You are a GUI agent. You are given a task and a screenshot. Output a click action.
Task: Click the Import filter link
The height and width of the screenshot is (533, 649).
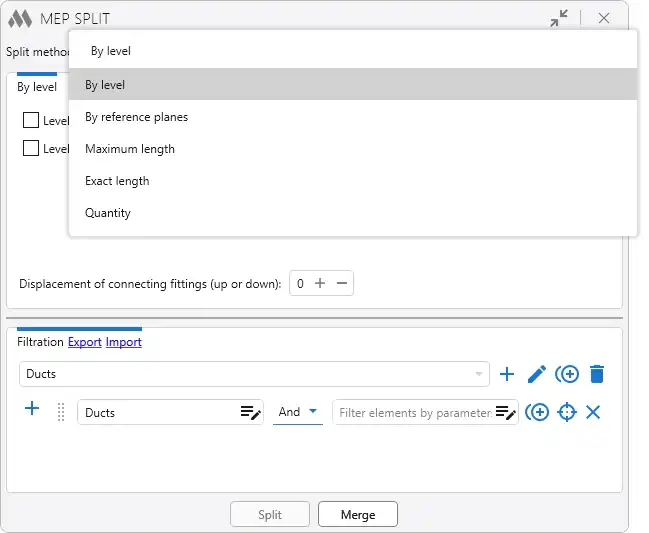pyautogui.click(x=123, y=342)
